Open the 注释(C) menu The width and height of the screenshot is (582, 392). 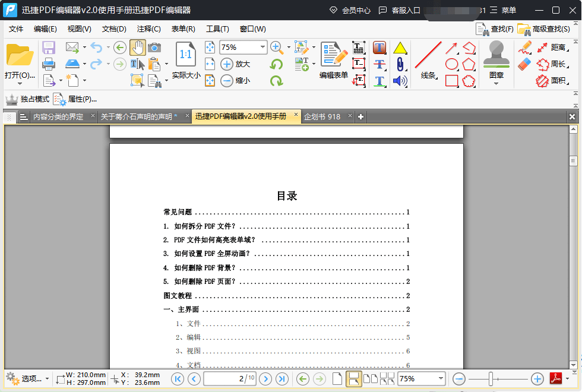[x=148, y=29]
